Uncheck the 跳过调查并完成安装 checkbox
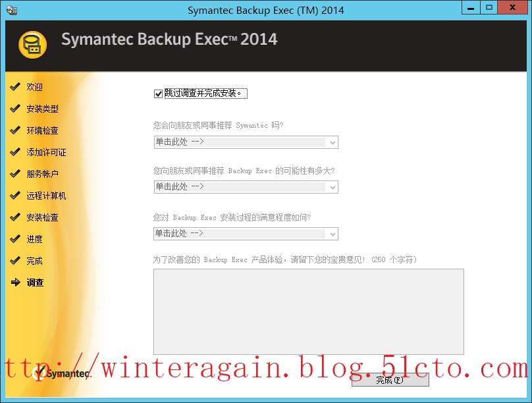Image resolution: width=532 pixels, height=403 pixels. (158, 94)
